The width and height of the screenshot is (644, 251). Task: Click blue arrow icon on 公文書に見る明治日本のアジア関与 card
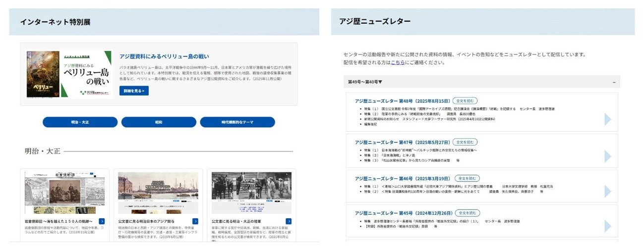click(195, 221)
